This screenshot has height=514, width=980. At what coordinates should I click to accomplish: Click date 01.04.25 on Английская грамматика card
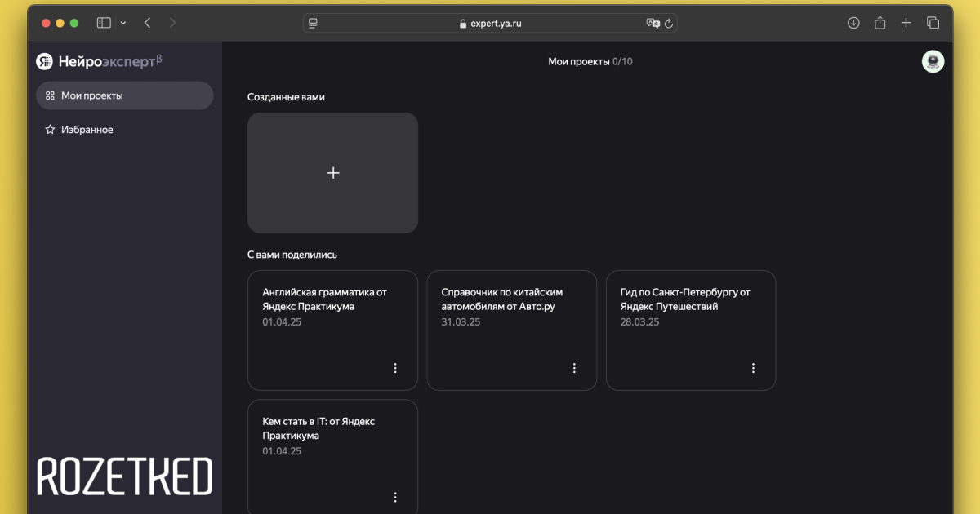(x=282, y=322)
